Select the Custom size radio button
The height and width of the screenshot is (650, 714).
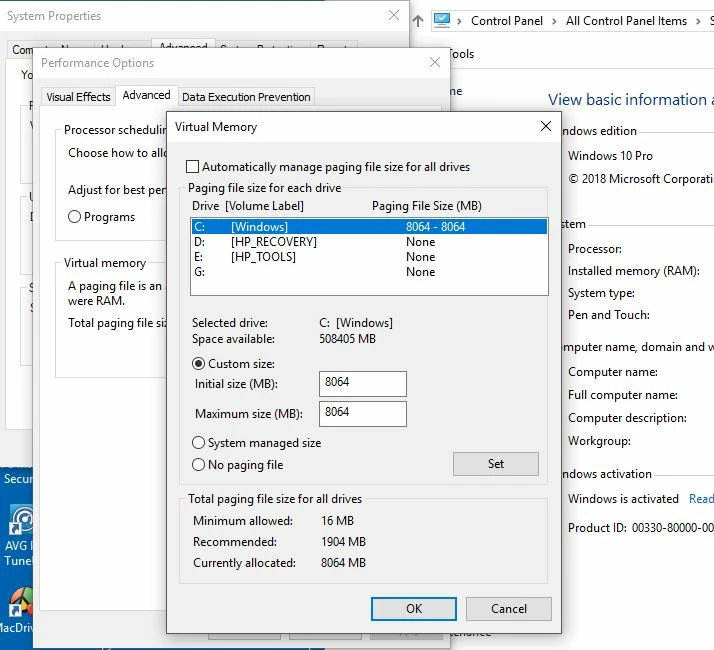tap(198, 363)
